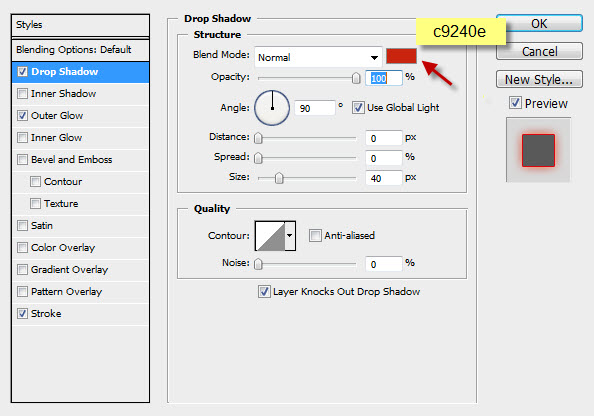Tick the Bevel and Emboss checkbox
Image resolution: width=594 pixels, height=416 pixels.
click(x=22, y=160)
